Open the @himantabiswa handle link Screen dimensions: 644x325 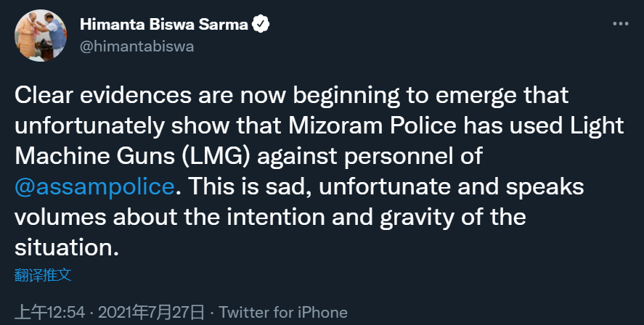tap(136, 46)
